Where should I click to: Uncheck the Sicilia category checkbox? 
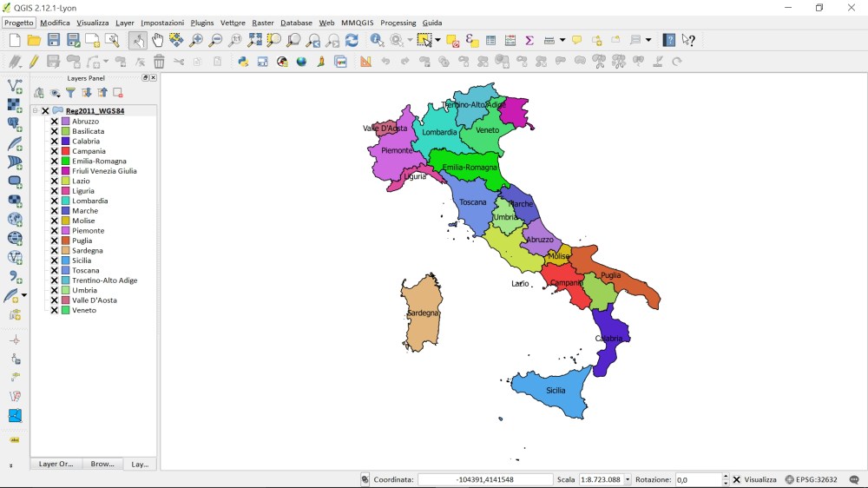[x=55, y=260]
